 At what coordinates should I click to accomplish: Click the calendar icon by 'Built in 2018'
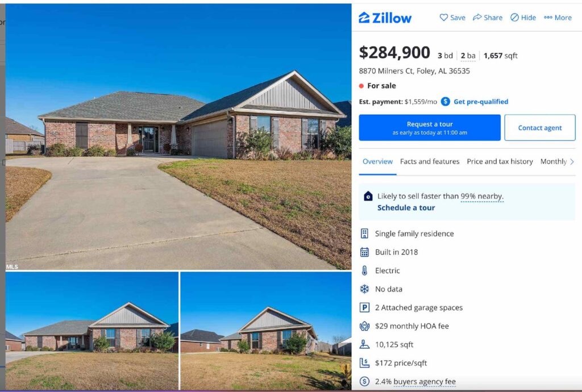(364, 252)
